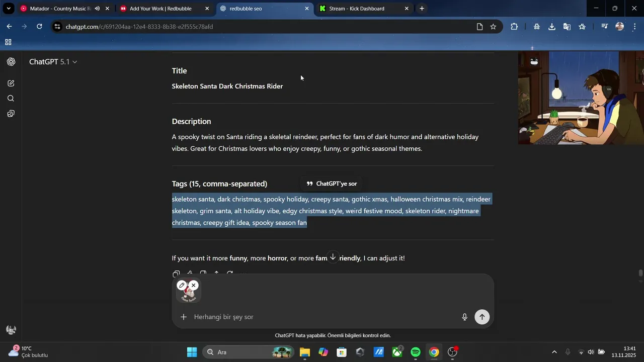Click the taskbar "Ara" search box
This screenshot has width=644, height=362.
249,352
